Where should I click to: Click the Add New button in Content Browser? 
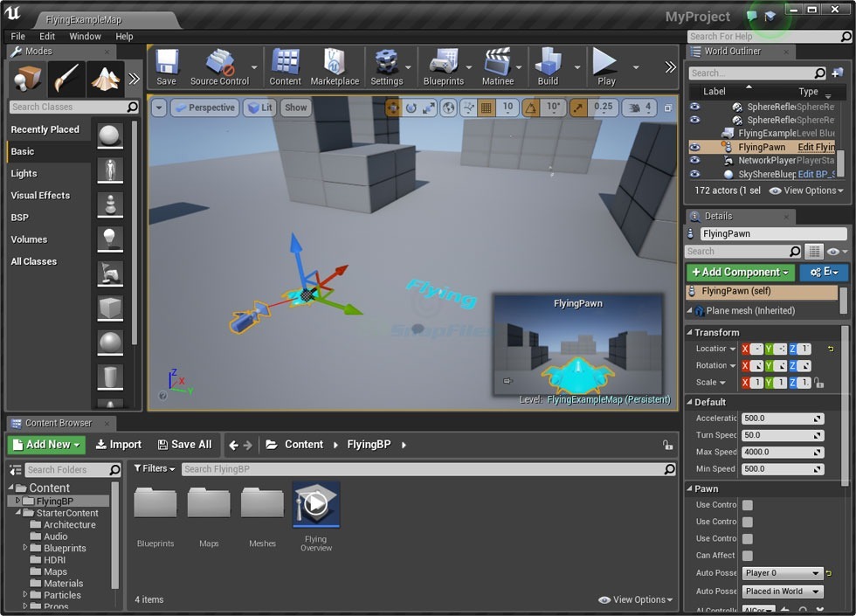point(45,444)
